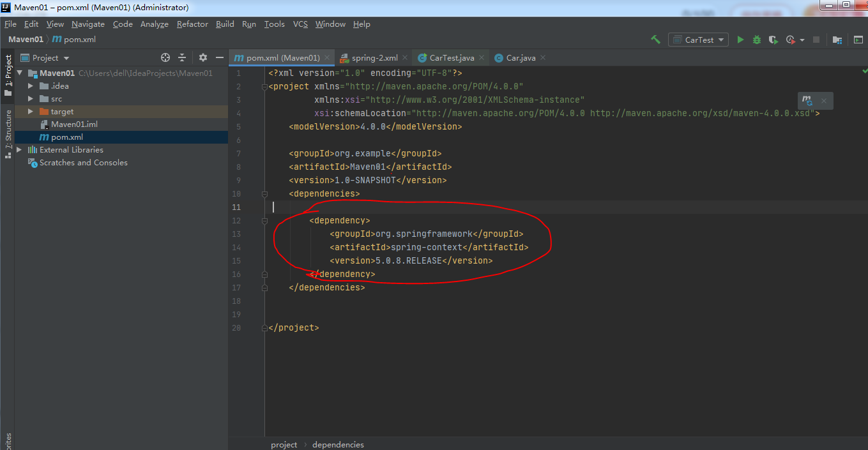Fold the dependencies tag at line 10

[x=264, y=193]
